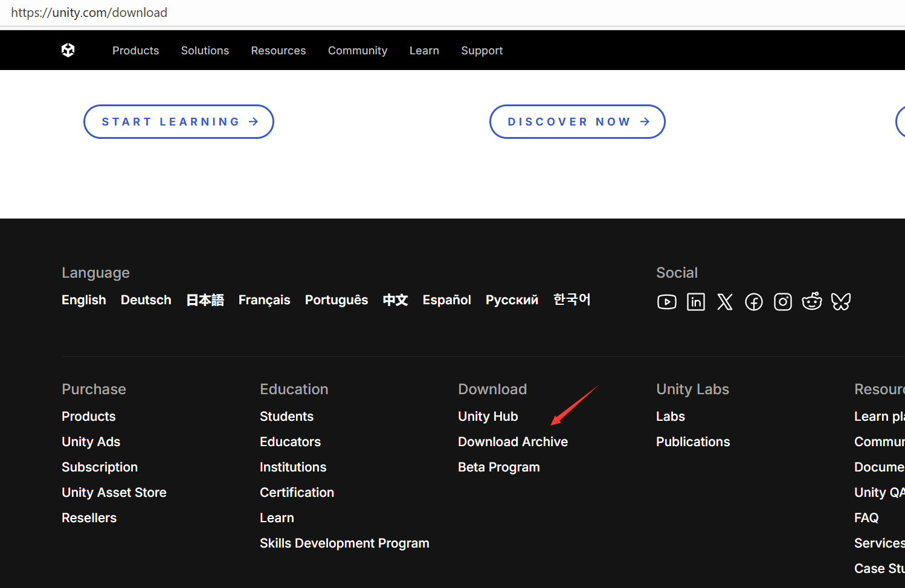905x588 pixels.
Task: Open Unity's Bluesky butterfly icon
Action: pyautogui.click(x=841, y=302)
